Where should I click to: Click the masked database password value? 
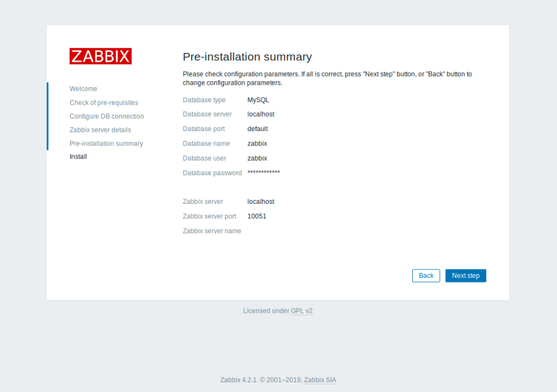263,172
